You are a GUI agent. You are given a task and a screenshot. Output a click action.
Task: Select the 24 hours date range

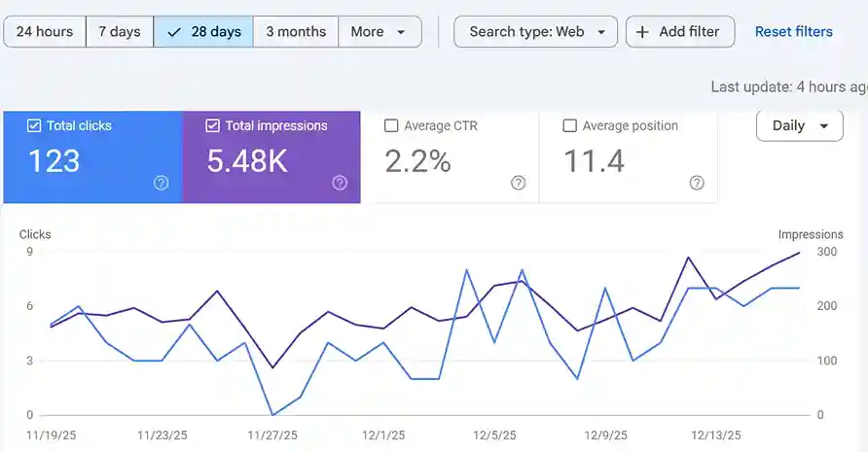click(x=45, y=31)
